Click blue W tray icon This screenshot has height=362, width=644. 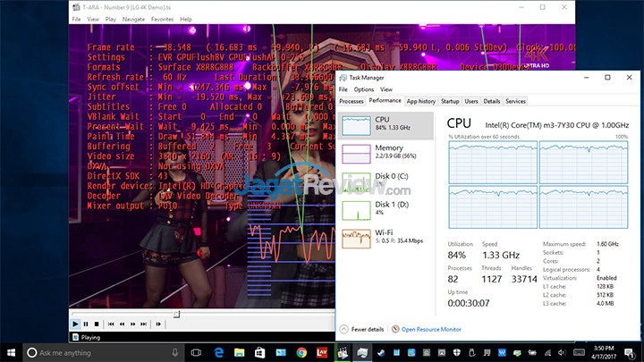tap(502, 352)
